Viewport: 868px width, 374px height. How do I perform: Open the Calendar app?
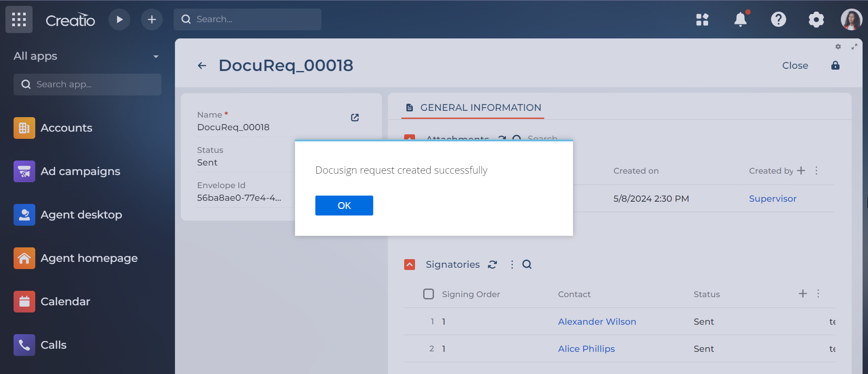[52, 302]
